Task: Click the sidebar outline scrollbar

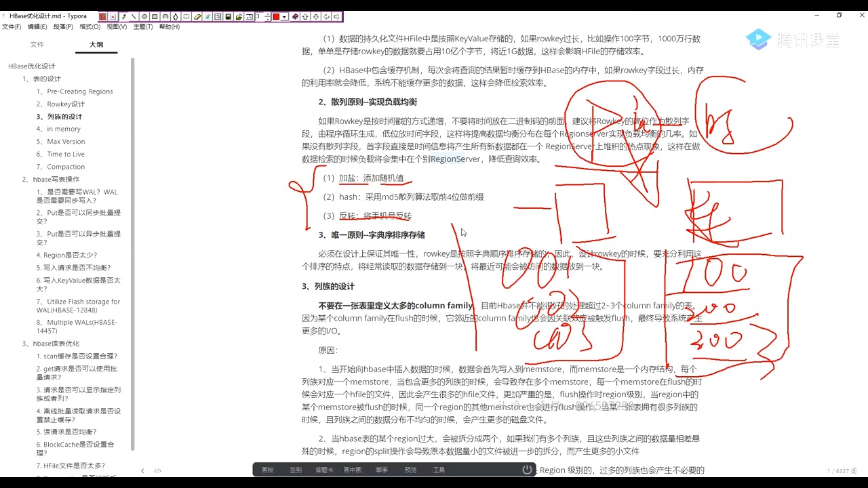Action: pyautogui.click(x=133, y=254)
